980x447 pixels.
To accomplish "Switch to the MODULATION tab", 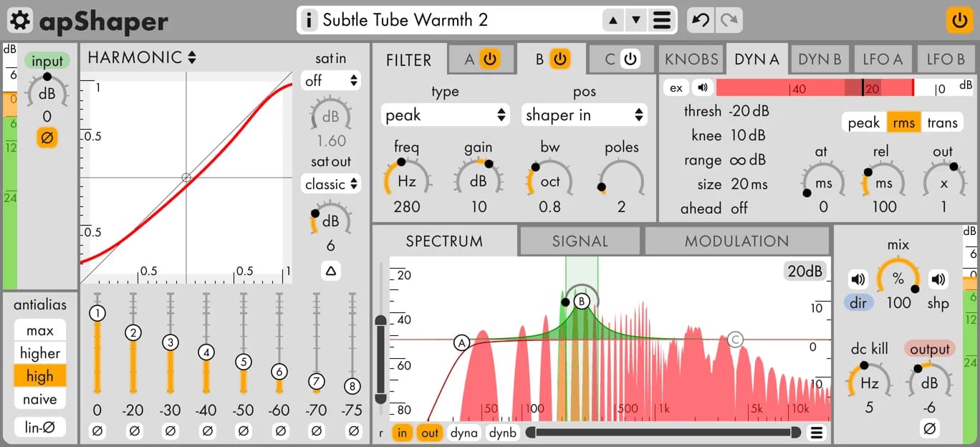I will point(736,241).
